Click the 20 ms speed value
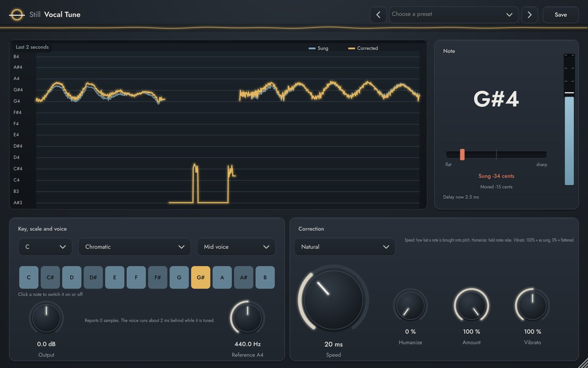This screenshot has height=368, width=588. click(x=334, y=344)
